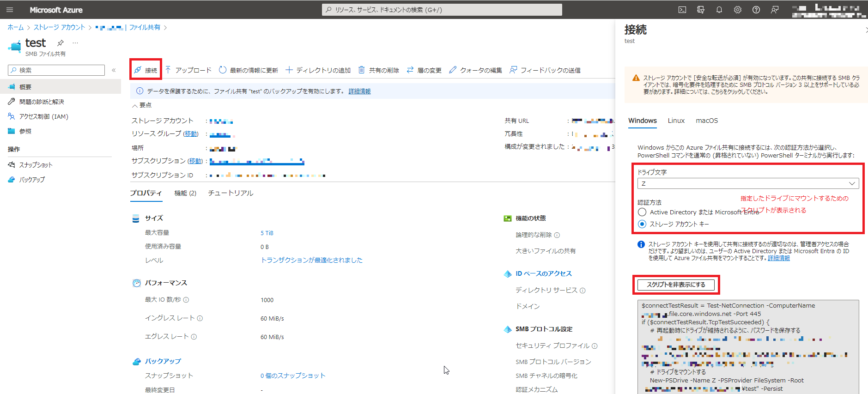
Task: Open the help question mark icon
Action: pyautogui.click(x=756, y=10)
